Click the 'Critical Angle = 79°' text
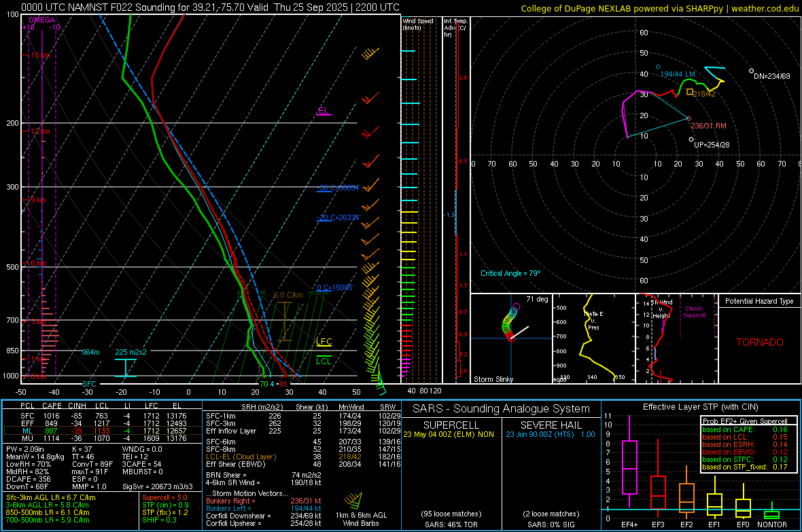This screenshot has width=802, height=532. tap(510, 273)
